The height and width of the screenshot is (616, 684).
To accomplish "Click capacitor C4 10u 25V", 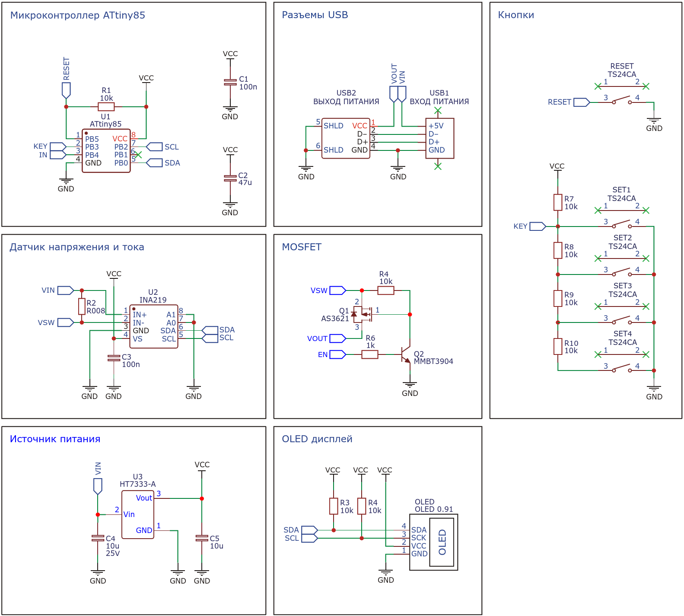I will click(98, 538).
